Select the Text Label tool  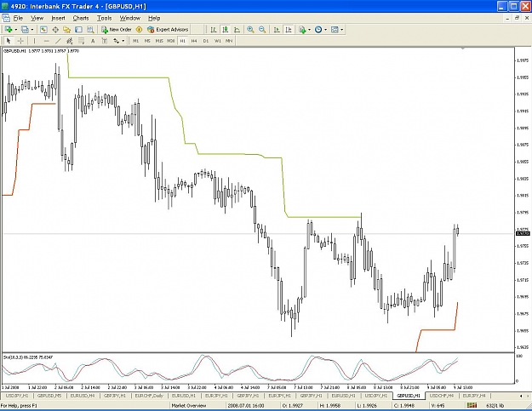pyautogui.click(x=105, y=41)
